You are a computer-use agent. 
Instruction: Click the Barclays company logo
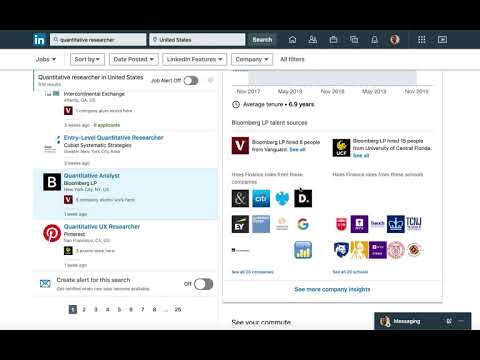click(x=282, y=198)
